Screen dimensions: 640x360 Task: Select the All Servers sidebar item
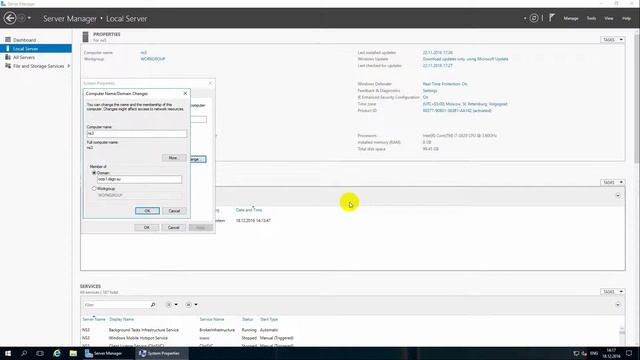click(x=24, y=57)
